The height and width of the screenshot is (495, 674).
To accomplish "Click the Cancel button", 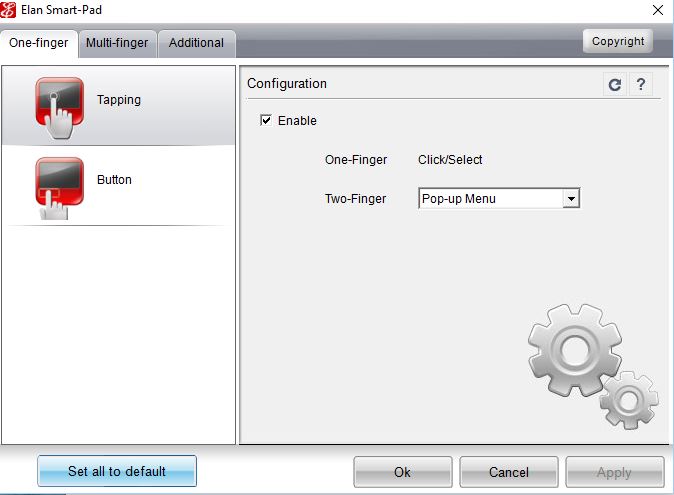I will coord(509,472).
